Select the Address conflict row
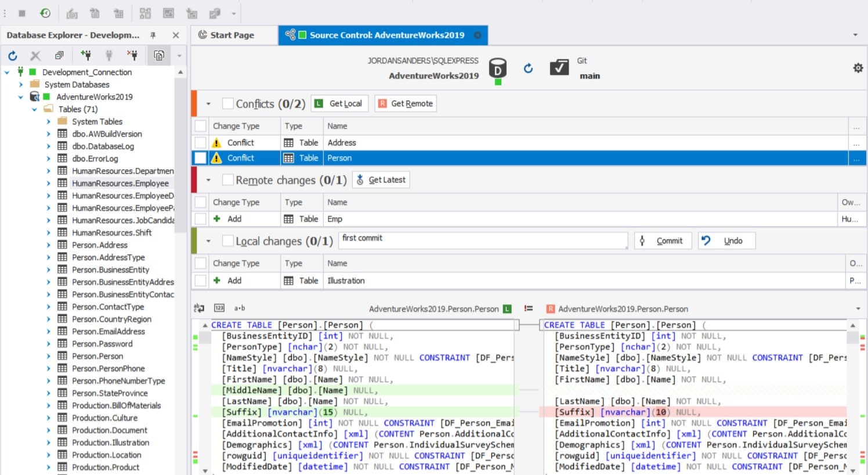This screenshot has height=475, width=868. (529, 142)
